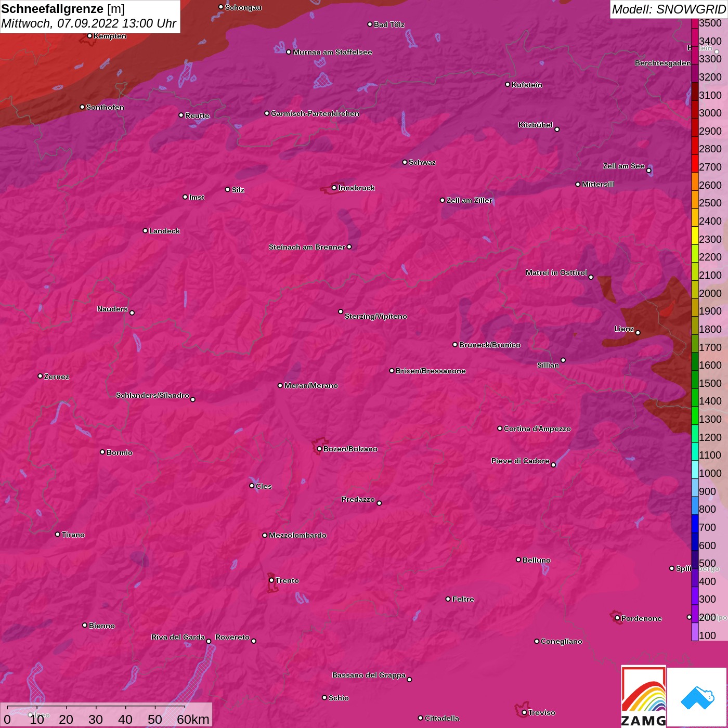Viewport: 728px width, 728px height.
Task: Click the green 1500 legend color
Action: [695, 383]
